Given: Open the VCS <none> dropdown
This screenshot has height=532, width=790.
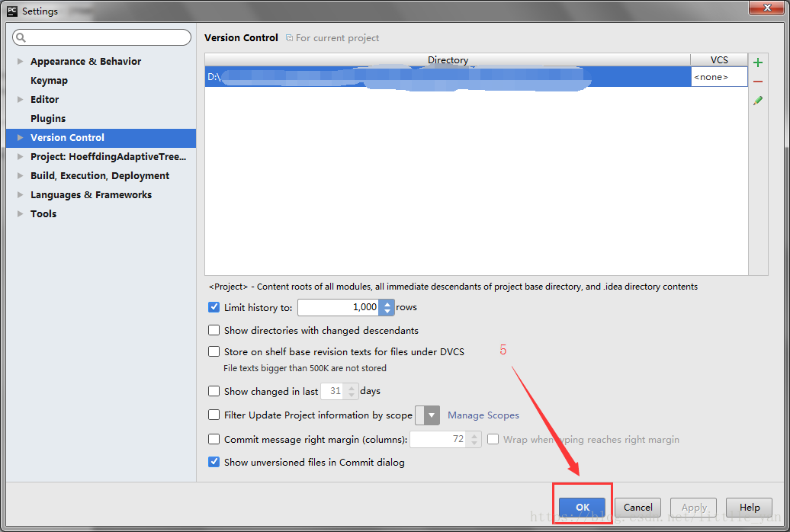Looking at the screenshot, I should tap(718, 76).
